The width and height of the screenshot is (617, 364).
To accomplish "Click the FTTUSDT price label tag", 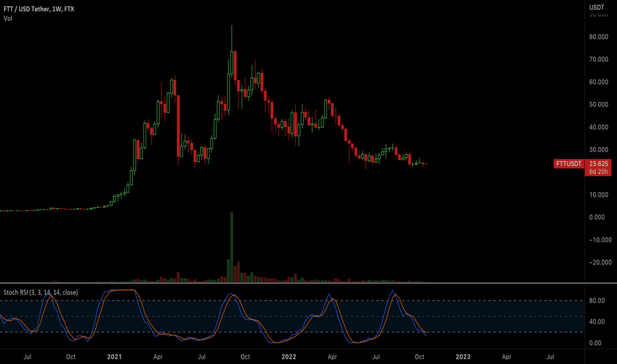I will [569, 163].
